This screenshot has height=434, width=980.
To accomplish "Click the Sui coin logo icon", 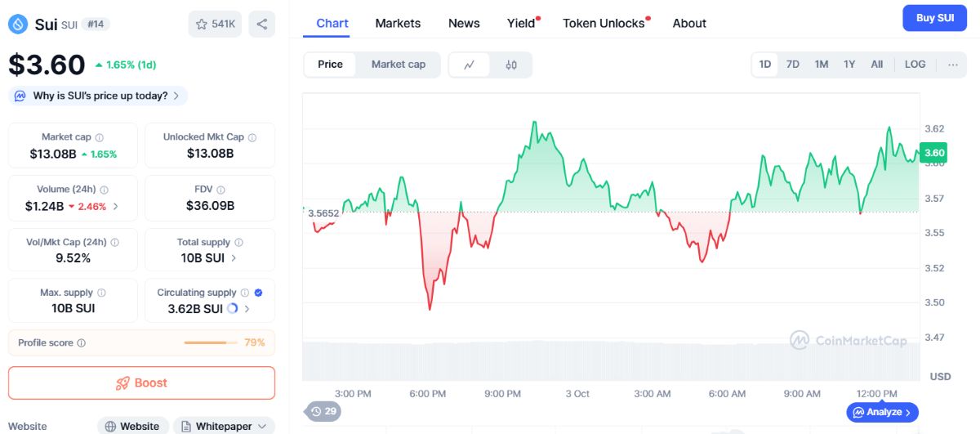I will [x=18, y=25].
